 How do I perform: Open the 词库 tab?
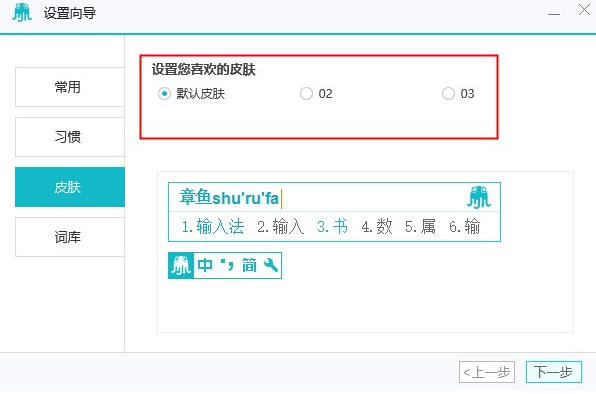click(x=70, y=237)
